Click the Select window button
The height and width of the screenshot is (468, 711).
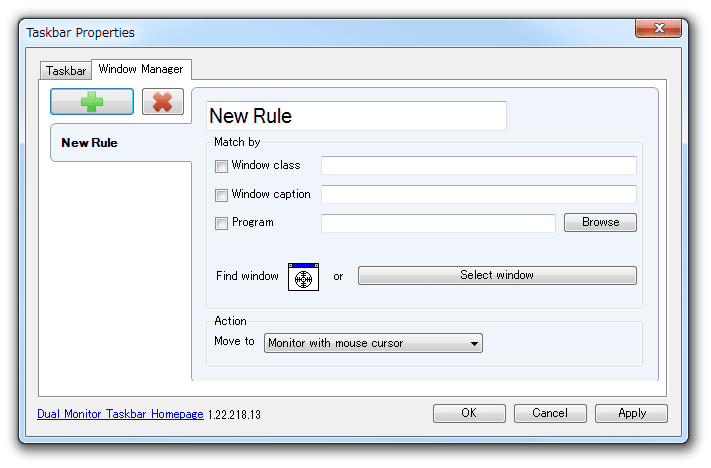497,275
